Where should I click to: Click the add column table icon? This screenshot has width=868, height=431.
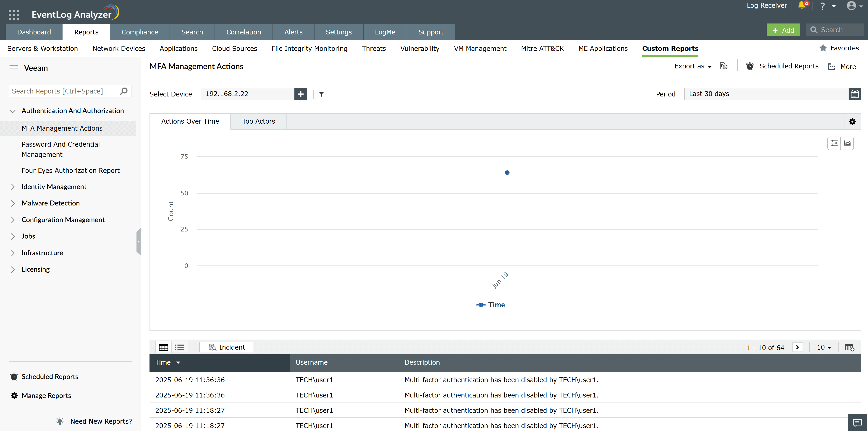pos(850,347)
